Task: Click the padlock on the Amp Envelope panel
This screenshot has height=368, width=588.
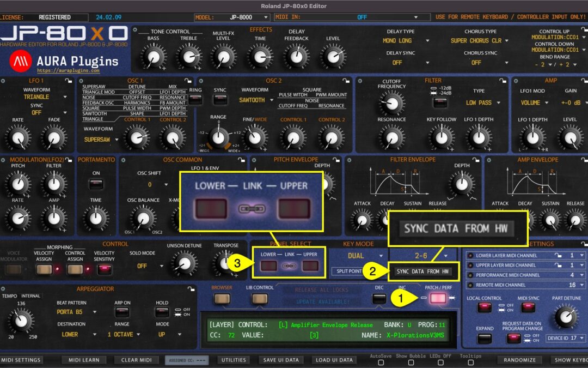Action: coord(584,159)
